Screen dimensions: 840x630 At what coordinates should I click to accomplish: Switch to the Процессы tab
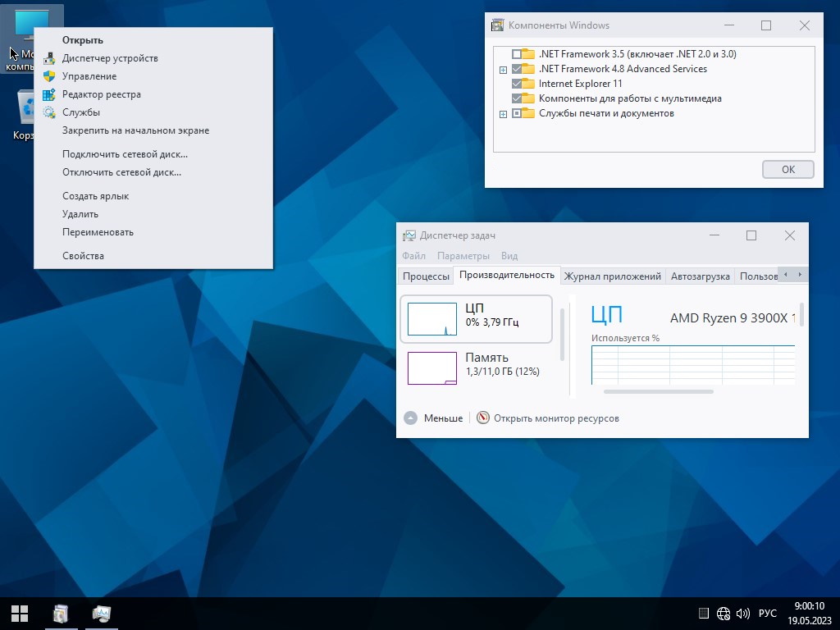point(426,276)
